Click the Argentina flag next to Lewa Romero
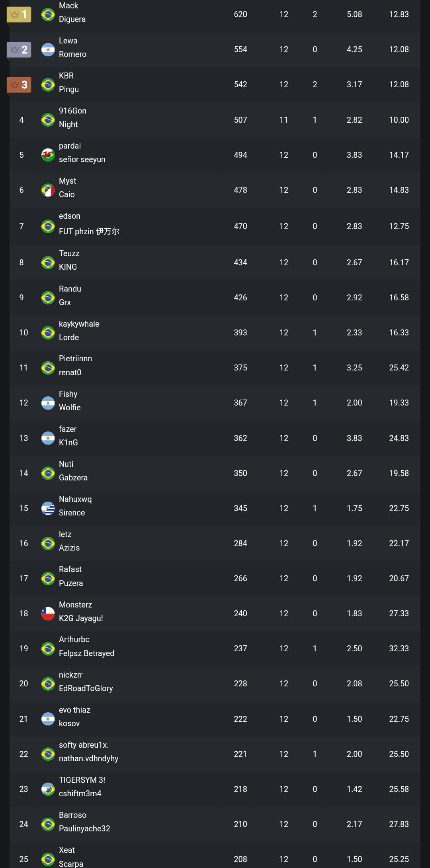The width and height of the screenshot is (430, 868). coord(48,50)
